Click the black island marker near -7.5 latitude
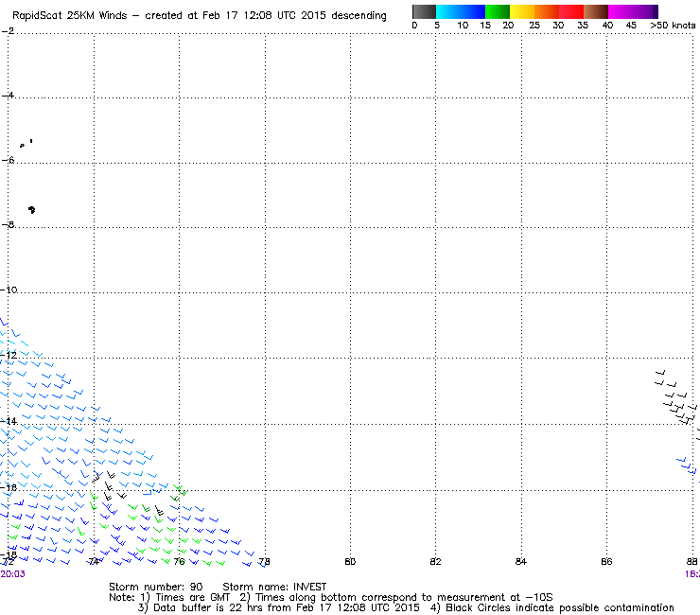700x615 pixels. pos(32,209)
